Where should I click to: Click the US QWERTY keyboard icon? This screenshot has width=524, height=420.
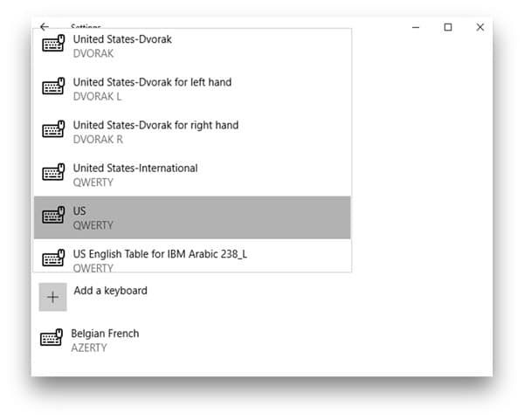click(x=54, y=216)
